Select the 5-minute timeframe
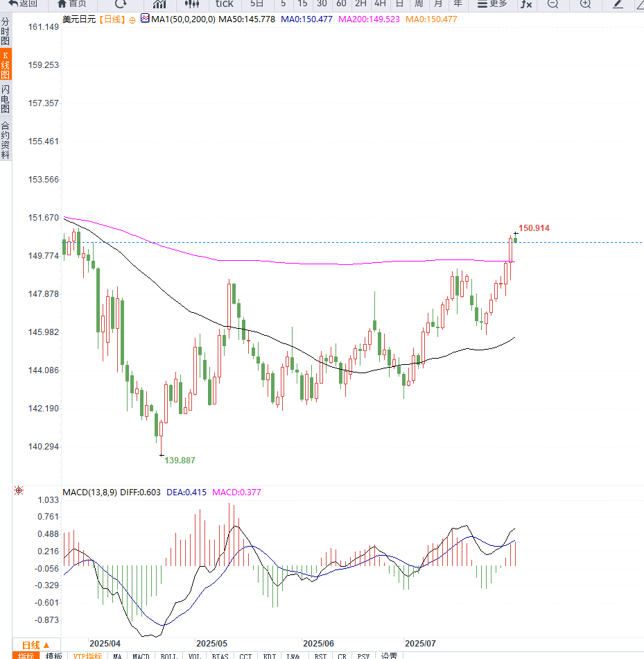Screen dimensions: 644x659 tap(284, 3)
